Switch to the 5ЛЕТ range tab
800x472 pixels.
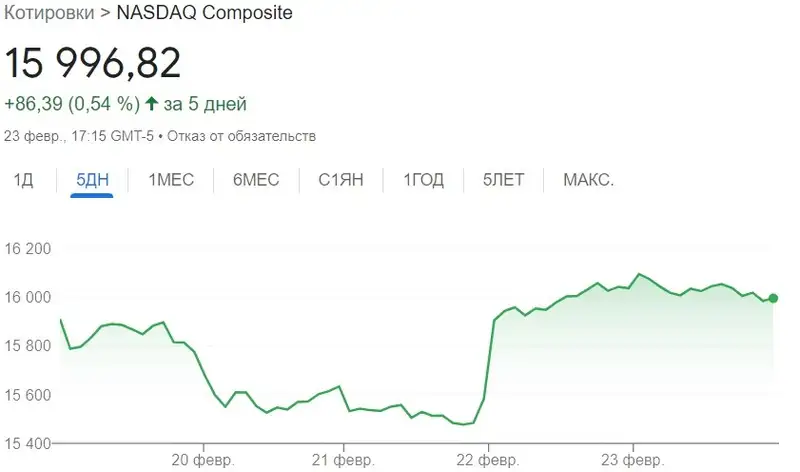pyautogui.click(x=503, y=181)
